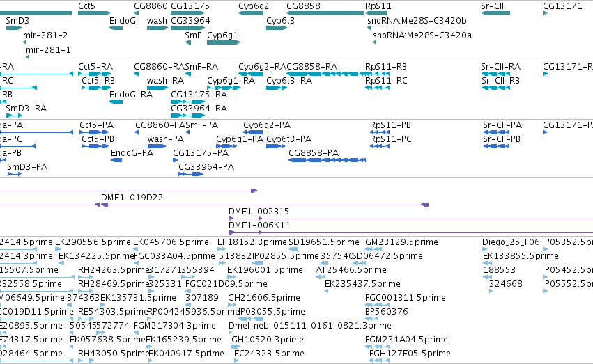593x364 pixels.
Task: Select the RpS11 gene label
Action: click(378, 6)
